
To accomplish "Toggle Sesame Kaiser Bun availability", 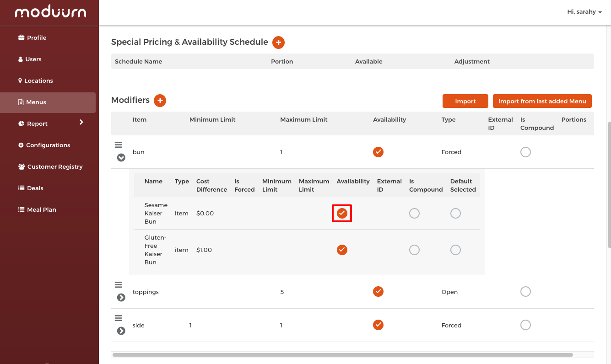I will (342, 213).
